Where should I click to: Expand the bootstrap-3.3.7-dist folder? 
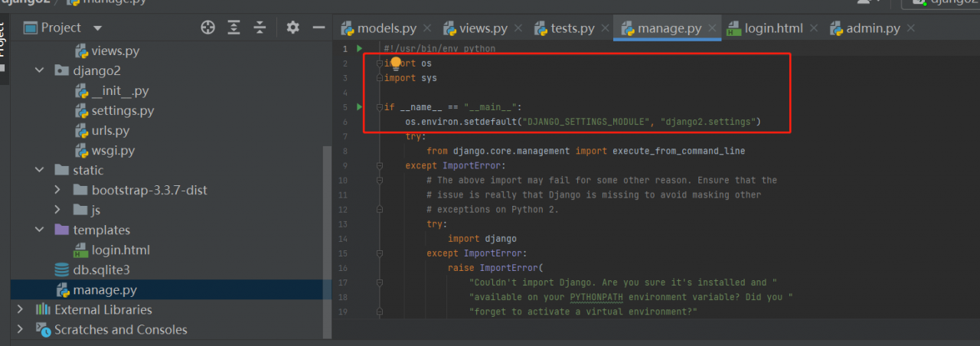click(57, 190)
